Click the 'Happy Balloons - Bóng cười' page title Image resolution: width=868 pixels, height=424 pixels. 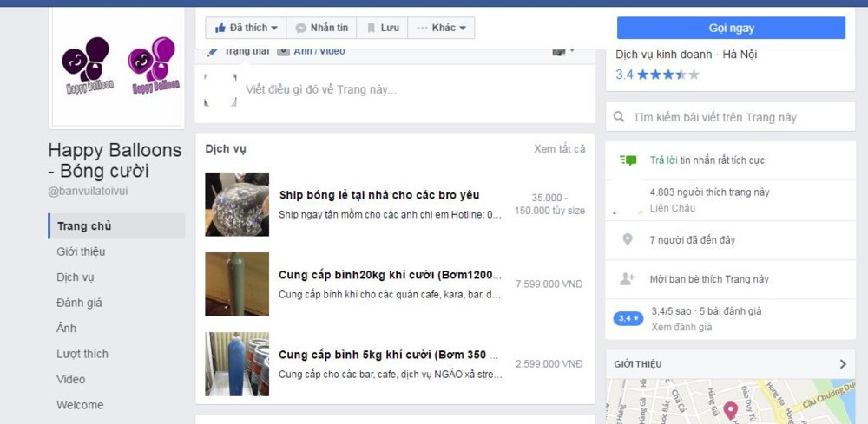click(115, 160)
